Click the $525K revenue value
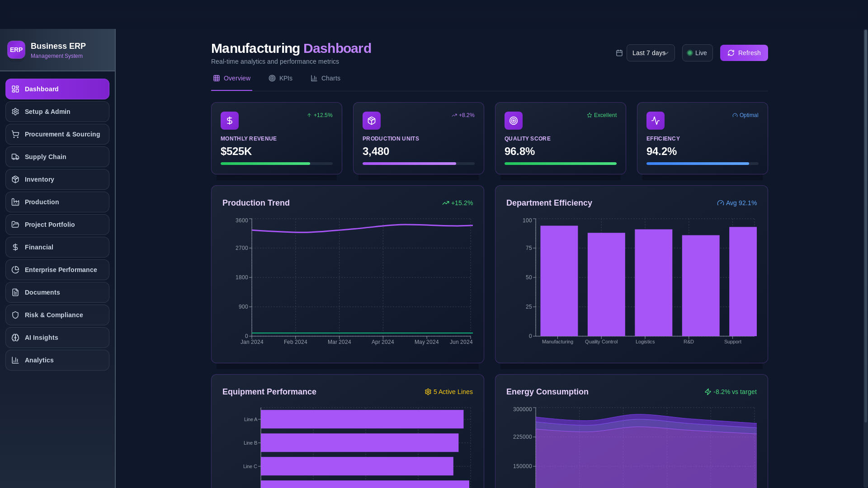Viewport: 868px width, 488px height. tap(236, 151)
